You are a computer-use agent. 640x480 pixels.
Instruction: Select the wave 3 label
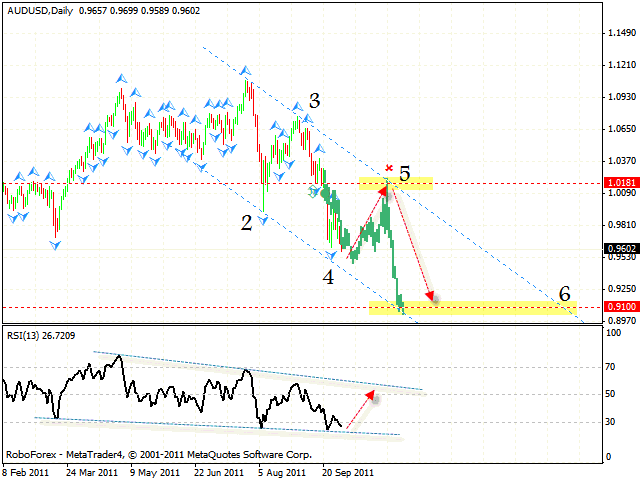coord(314,100)
